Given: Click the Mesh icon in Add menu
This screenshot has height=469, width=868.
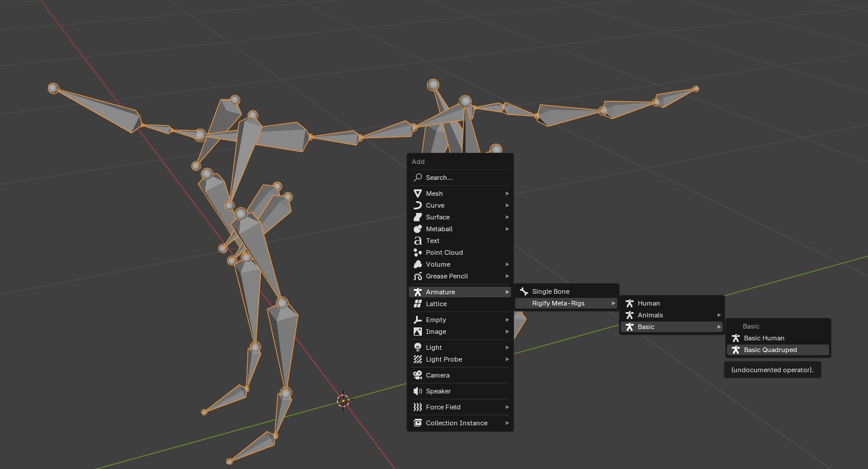Looking at the screenshot, I should click(418, 193).
